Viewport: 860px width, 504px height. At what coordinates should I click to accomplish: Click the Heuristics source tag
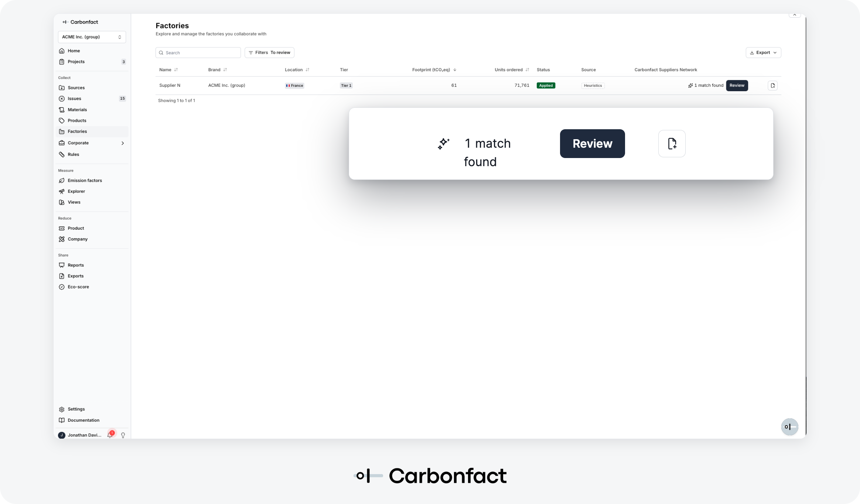tap(593, 86)
